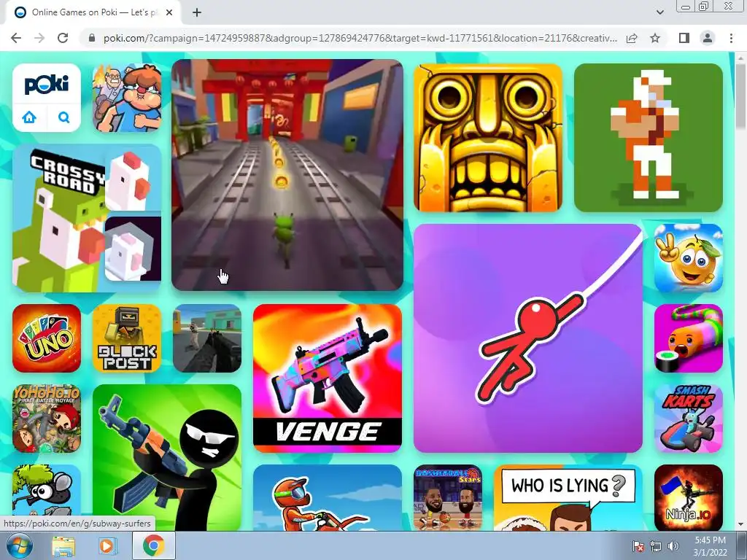The image size is (747, 560).
Task: Open a new browser tab
Action: (197, 13)
